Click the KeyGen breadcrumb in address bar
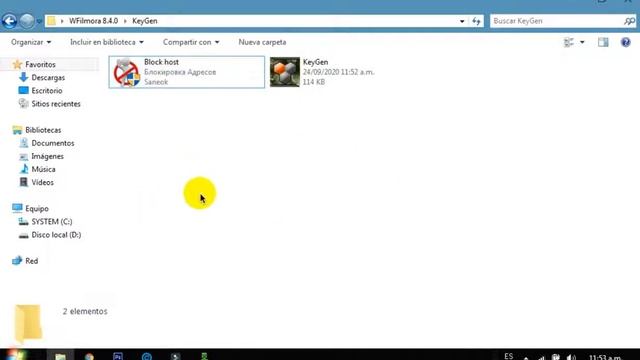640x360 pixels. 144,21
